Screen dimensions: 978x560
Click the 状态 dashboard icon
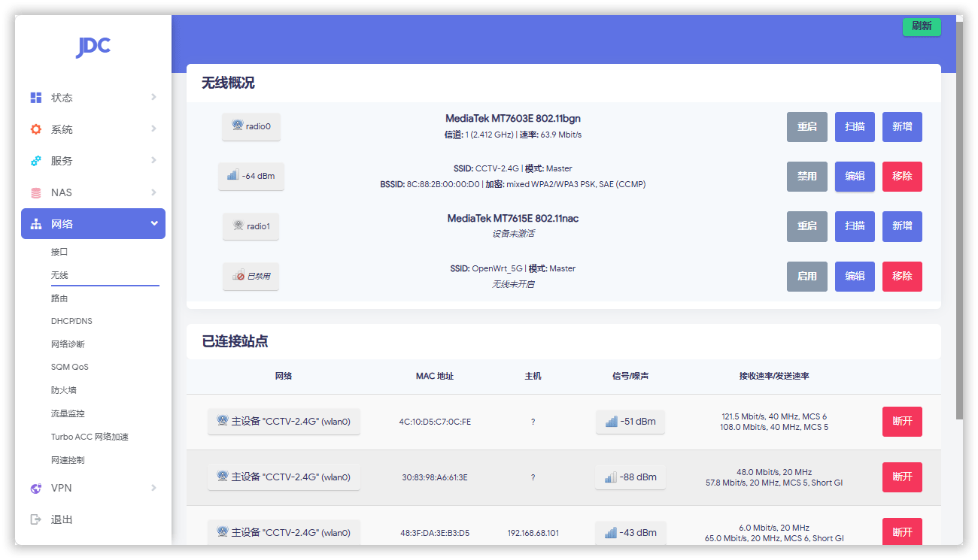click(x=36, y=98)
